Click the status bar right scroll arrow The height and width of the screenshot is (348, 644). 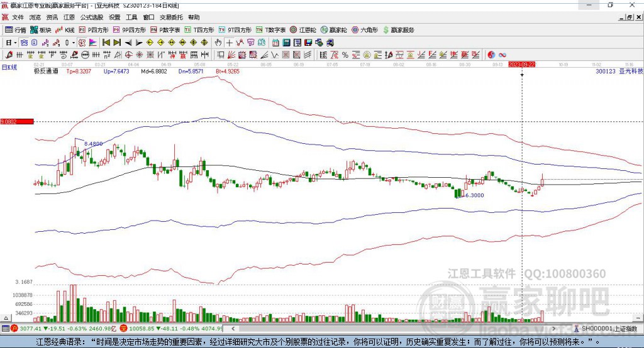(553, 329)
